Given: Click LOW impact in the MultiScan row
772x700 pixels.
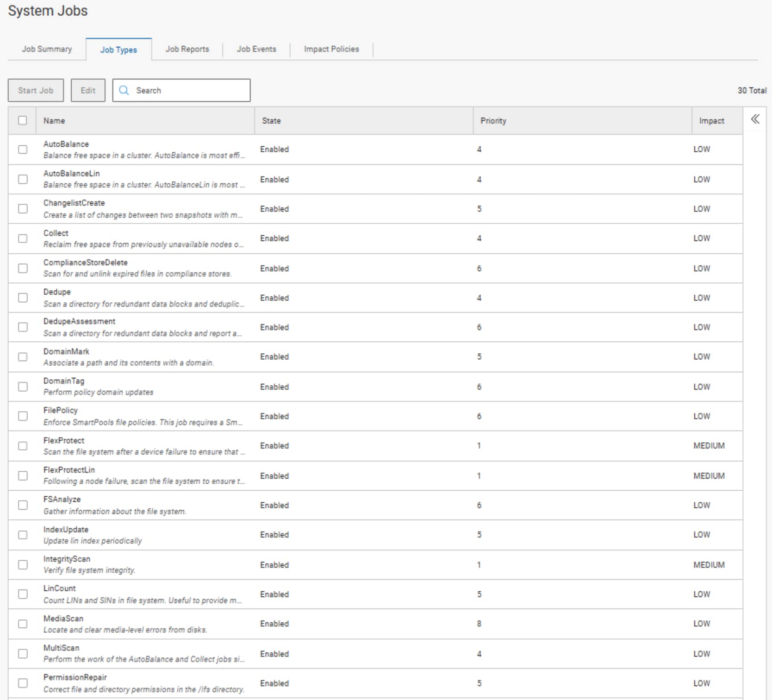Looking at the screenshot, I should coord(701,654).
